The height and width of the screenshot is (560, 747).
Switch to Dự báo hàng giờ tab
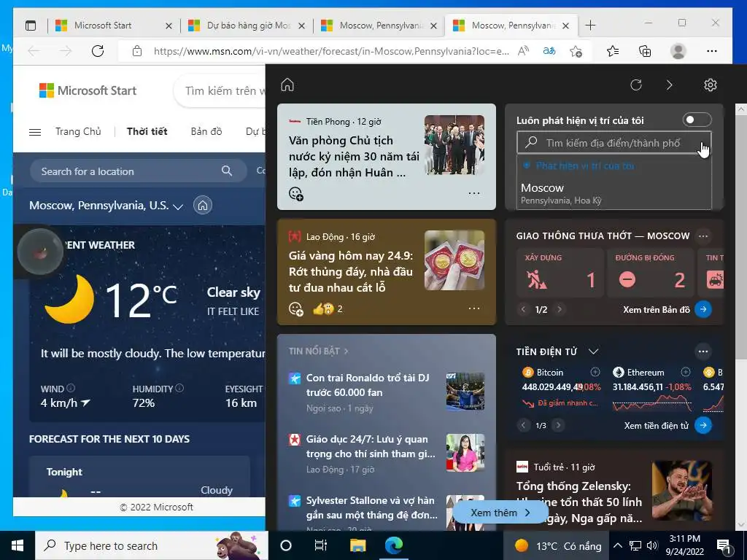[248, 26]
